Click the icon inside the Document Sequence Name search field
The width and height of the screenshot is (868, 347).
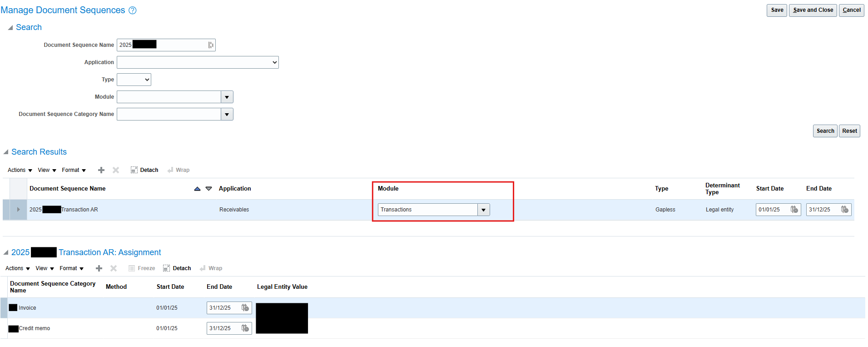211,45
